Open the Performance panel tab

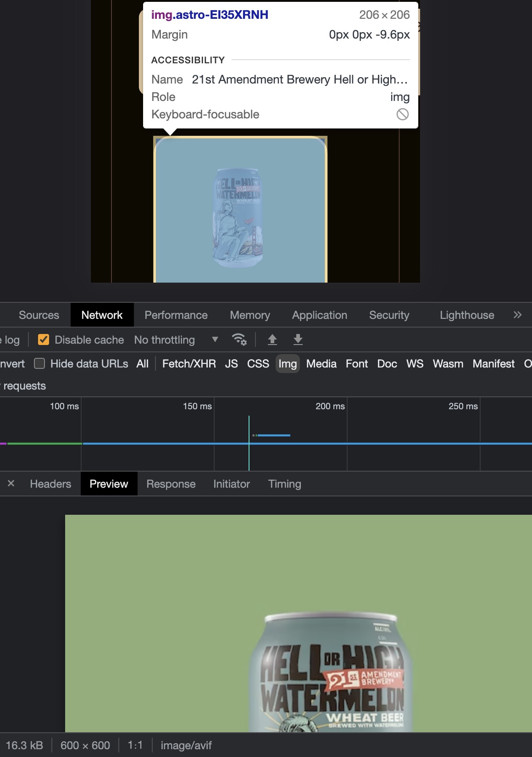tap(176, 315)
